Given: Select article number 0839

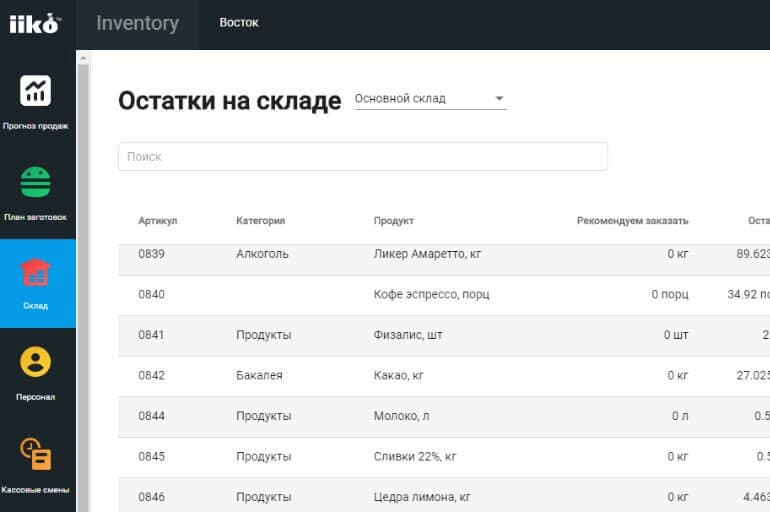Looking at the screenshot, I should [151, 254].
